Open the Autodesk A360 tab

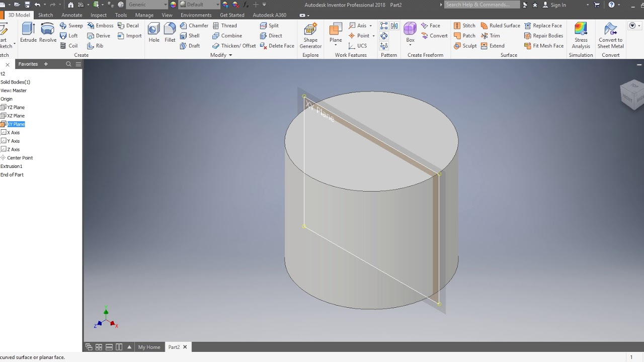[269, 15]
